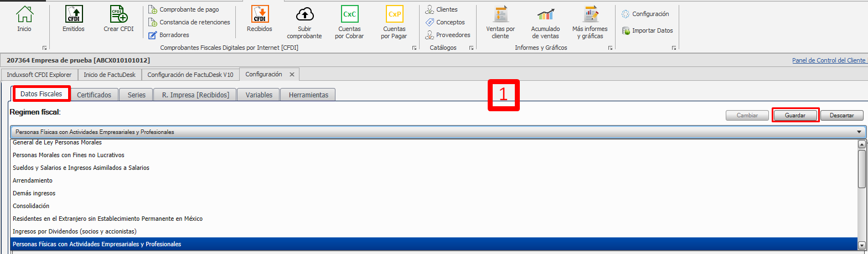The image size is (868, 254).
Task: Select the Herramientas tab
Action: pos(308,95)
